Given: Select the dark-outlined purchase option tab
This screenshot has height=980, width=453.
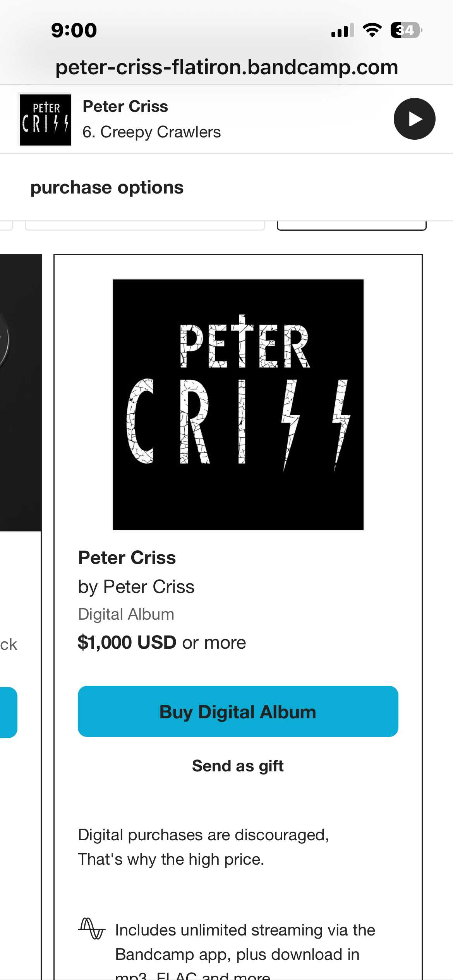Looking at the screenshot, I should [x=352, y=225].
